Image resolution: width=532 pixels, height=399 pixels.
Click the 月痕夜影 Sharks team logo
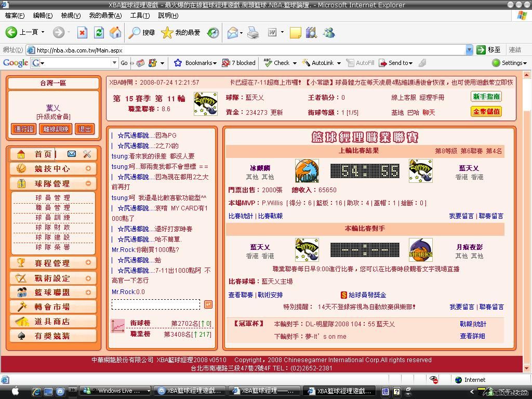(x=421, y=250)
